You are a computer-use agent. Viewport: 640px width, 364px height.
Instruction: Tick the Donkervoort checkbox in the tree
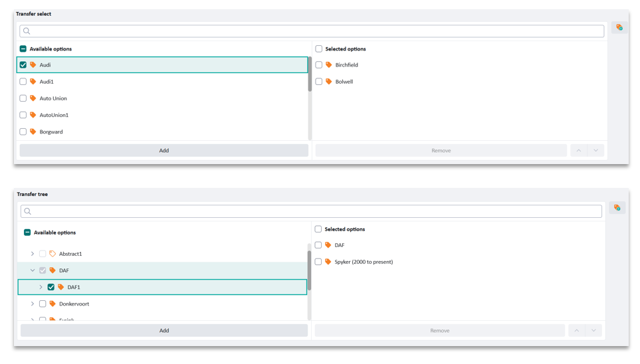tap(43, 304)
